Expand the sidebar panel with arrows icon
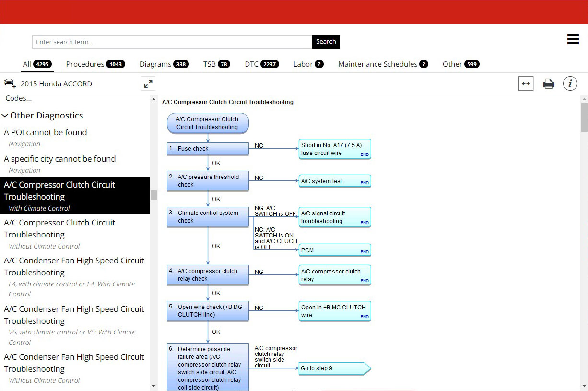588x391 pixels. coord(148,83)
